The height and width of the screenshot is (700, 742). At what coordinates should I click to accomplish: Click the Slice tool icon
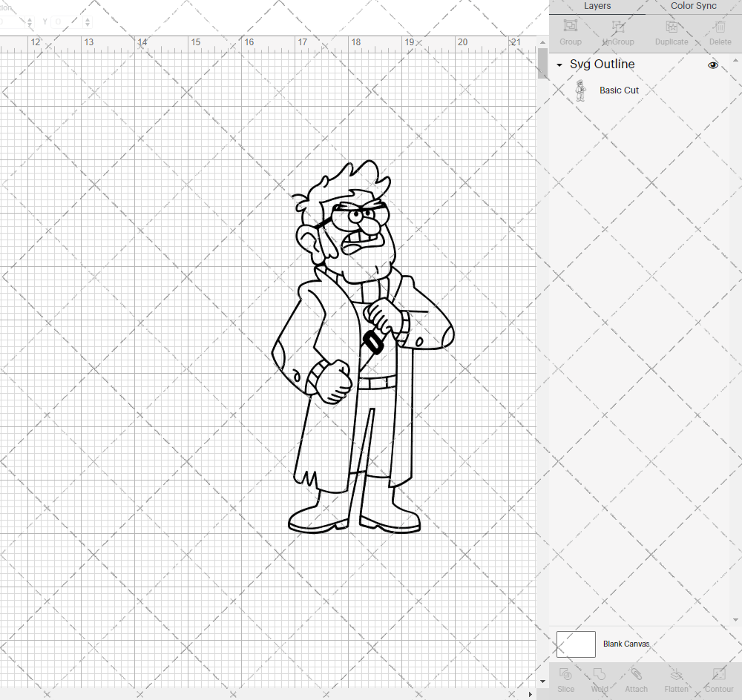(x=565, y=673)
